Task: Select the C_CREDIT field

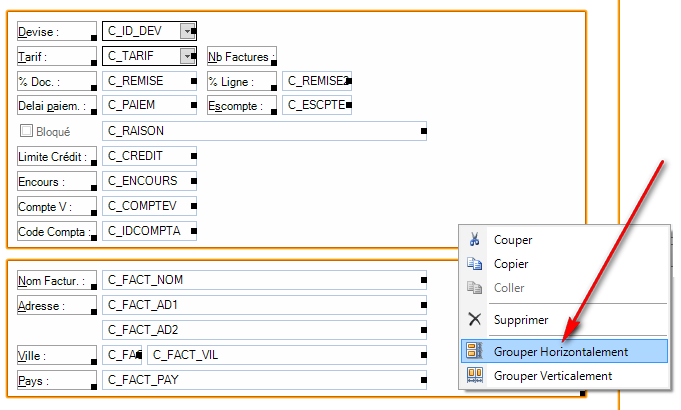Action: 149,156
